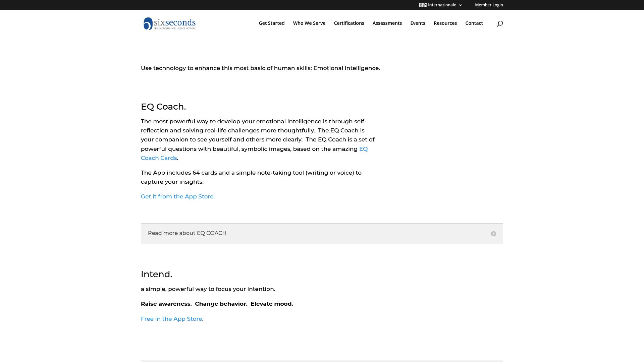Viewport: 644px width, 362px height.
Task: Click Get it from the App Store link
Action: 177,197
